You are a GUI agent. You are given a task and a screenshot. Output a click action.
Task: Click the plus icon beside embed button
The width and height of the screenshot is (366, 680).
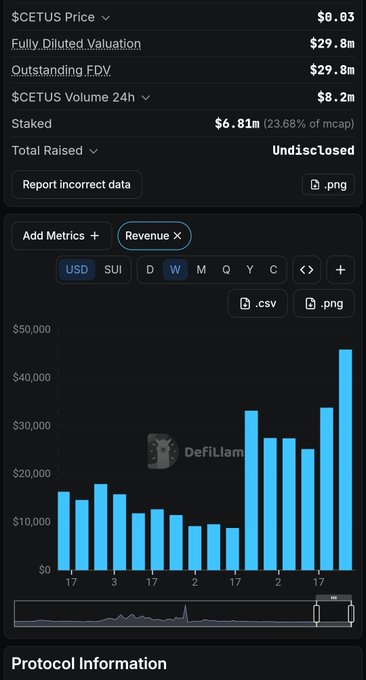pyautogui.click(x=340, y=270)
